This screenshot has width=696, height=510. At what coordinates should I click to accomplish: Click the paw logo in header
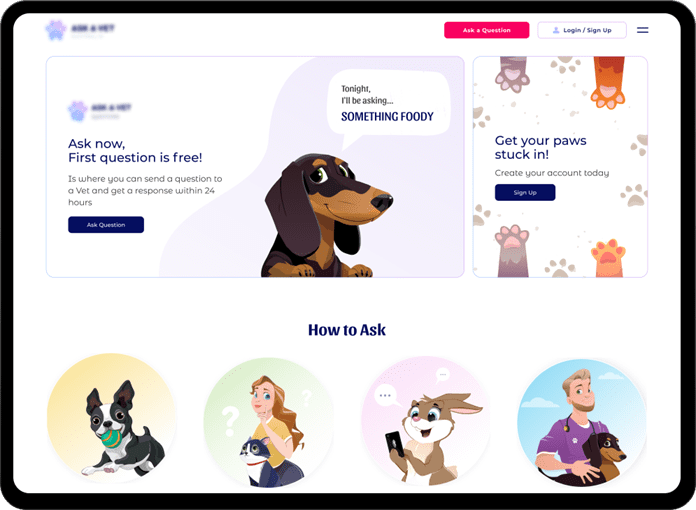coord(55,30)
